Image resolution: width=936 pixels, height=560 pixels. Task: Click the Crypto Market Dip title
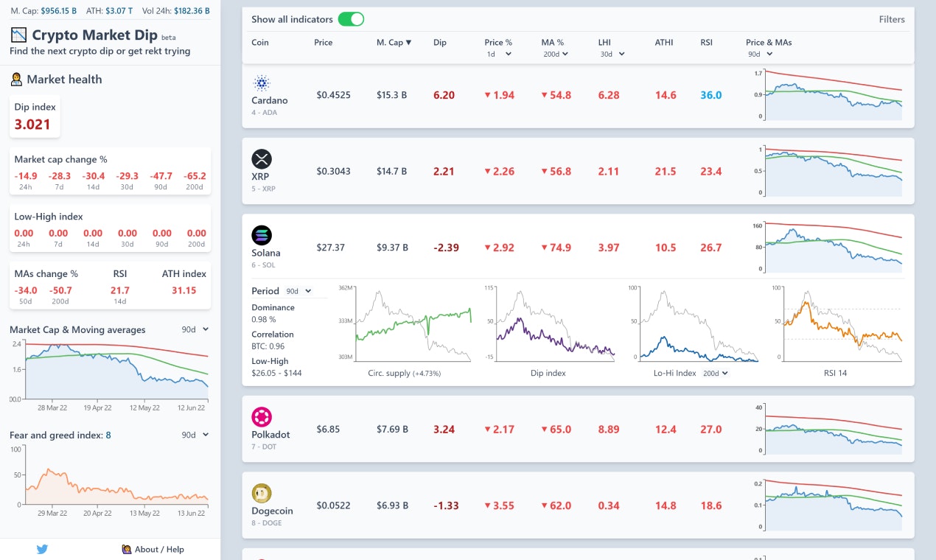click(x=94, y=35)
